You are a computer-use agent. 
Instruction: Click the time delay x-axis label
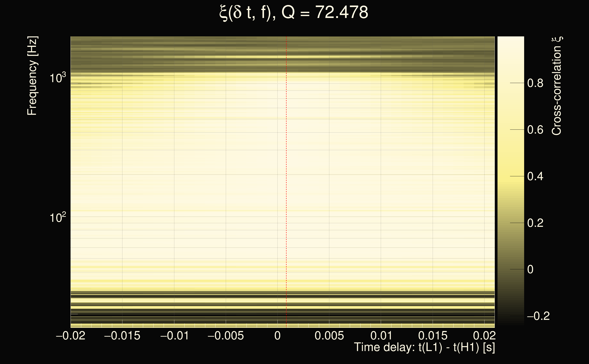(424, 347)
